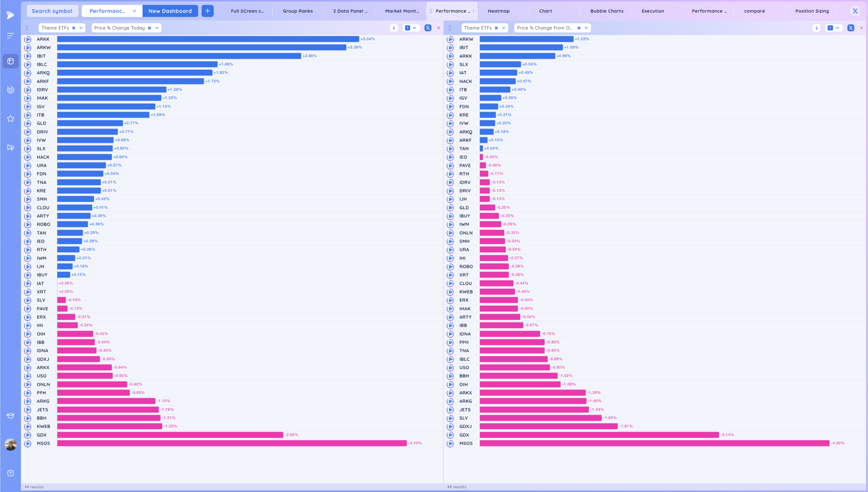This screenshot has width=868, height=492.
Task: Clear the Price % Change Today selection
Action: click(x=150, y=28)
